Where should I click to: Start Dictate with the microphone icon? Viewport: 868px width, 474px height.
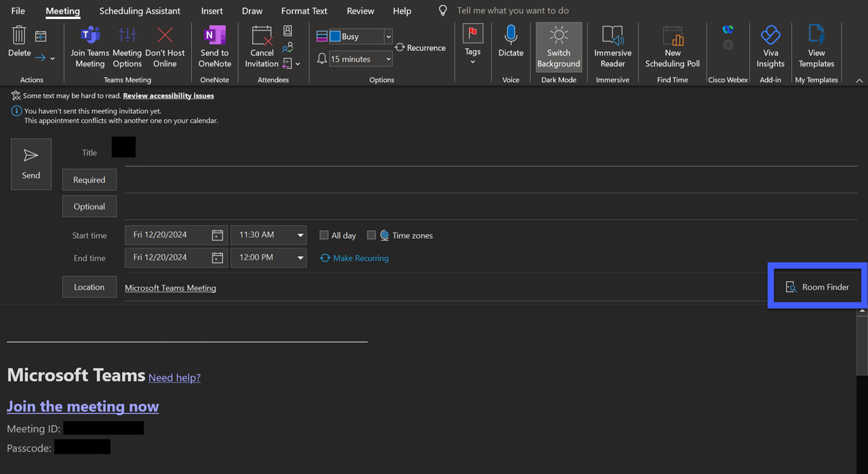[x=511, y=35]
